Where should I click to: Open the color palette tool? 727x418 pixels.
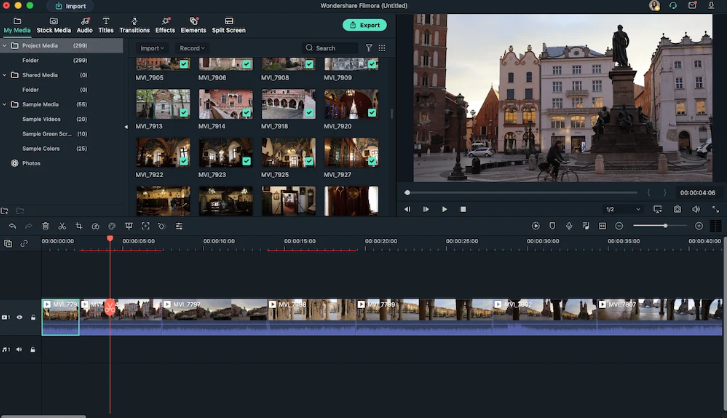pyautogui.click(x=112, y=226)
